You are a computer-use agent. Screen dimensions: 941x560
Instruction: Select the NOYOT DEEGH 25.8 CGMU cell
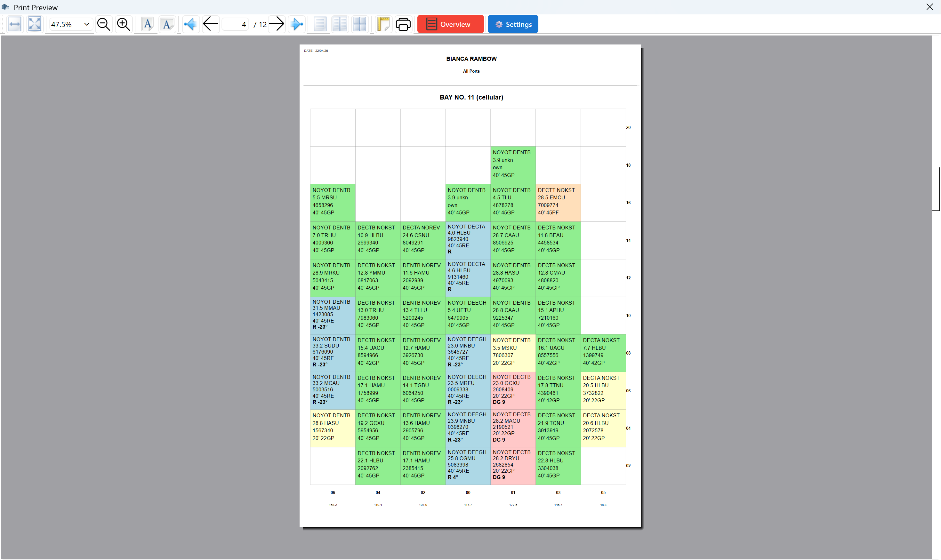pyautogui.click(x=468, y=466)
